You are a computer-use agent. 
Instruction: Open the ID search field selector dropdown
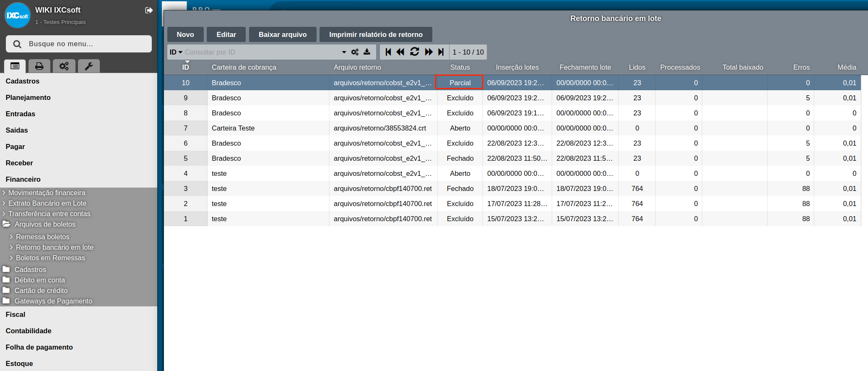tap(176, 52)
